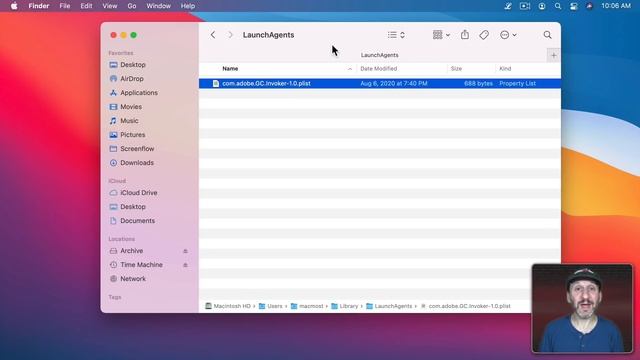Screen dimensions: 640x360
Task: Go back with the back arrow
Action: (x=213, y=35)
